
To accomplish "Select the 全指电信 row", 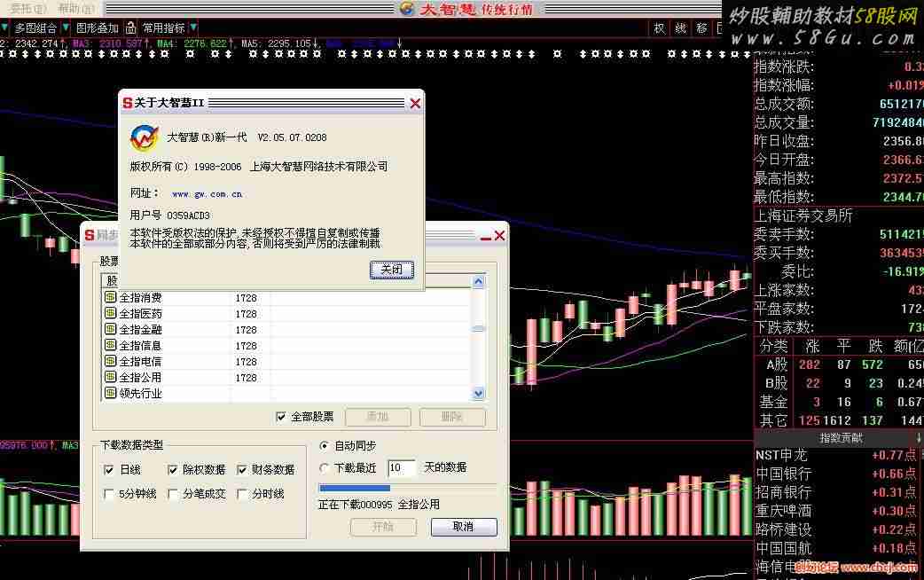I will [286, 361].
